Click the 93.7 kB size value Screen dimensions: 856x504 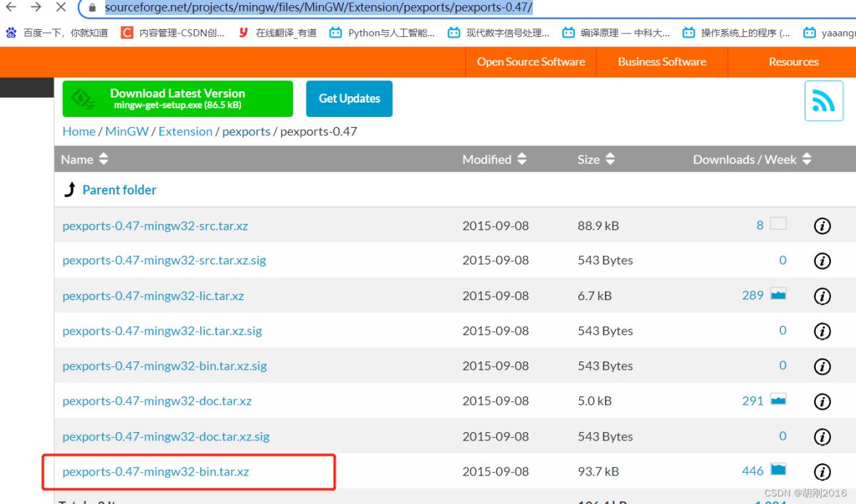(598, 472)
